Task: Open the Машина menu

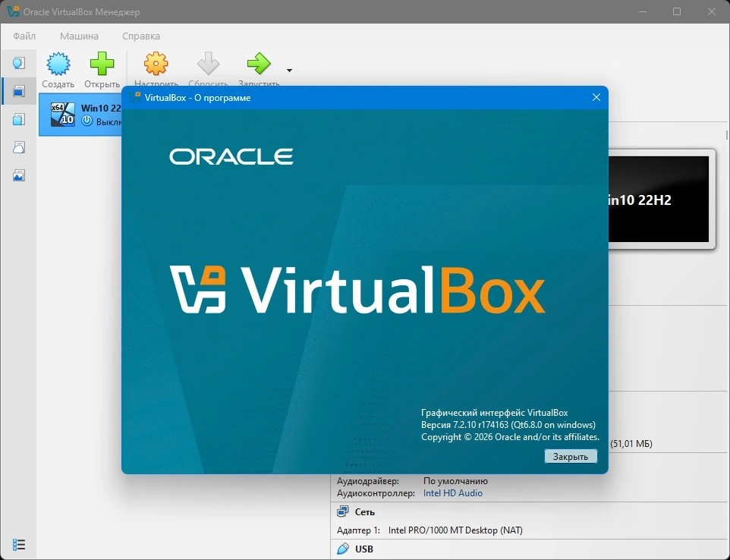Action: (79, 36)
